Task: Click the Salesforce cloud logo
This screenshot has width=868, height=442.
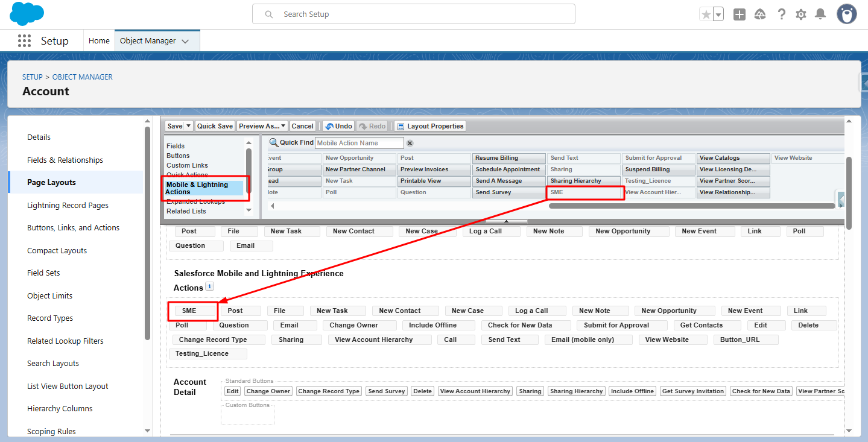Action: coord(27,13)
